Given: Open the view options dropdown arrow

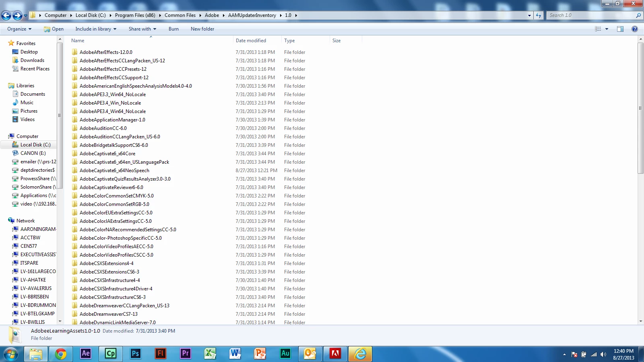Looking at the screenshot, I should [x=607, y=29].
